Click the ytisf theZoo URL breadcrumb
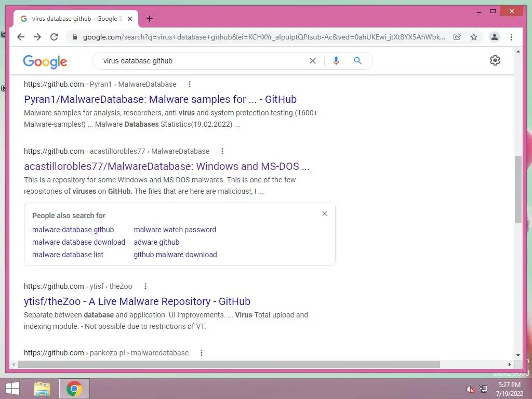 click(x=78, y=286)
